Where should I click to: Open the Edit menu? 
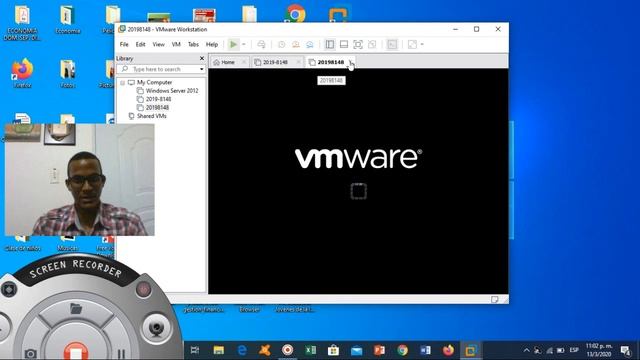pos(140,44)
